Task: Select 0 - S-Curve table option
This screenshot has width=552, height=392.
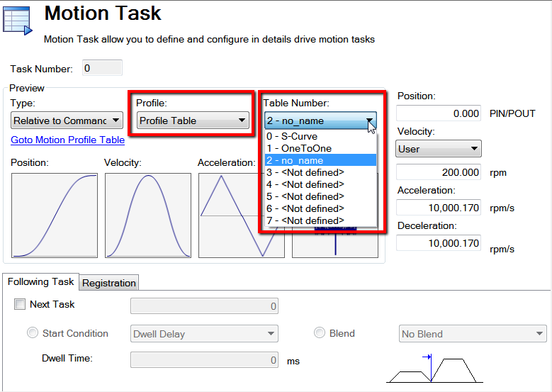Action: point(321,136)
